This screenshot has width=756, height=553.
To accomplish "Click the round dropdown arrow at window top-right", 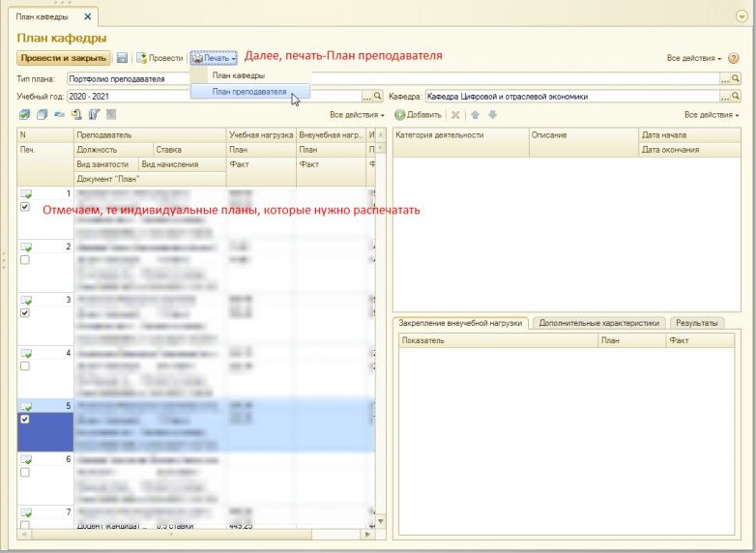I will [x=741, y=16].
